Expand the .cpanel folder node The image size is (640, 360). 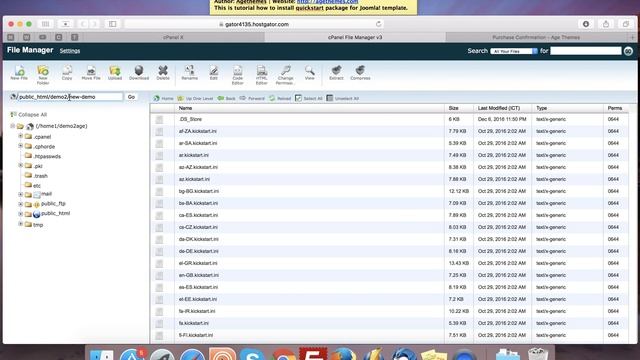[x=20, y=136]
